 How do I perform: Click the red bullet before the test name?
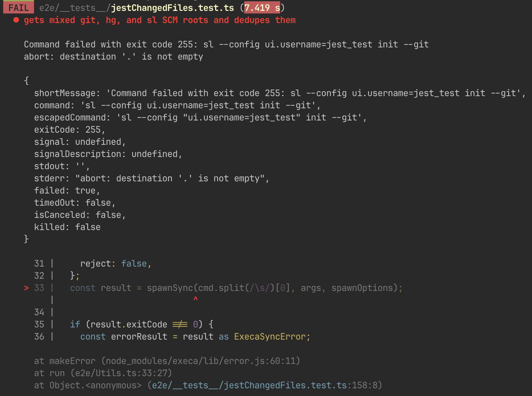pyautogui.click(x=16, y=20)
